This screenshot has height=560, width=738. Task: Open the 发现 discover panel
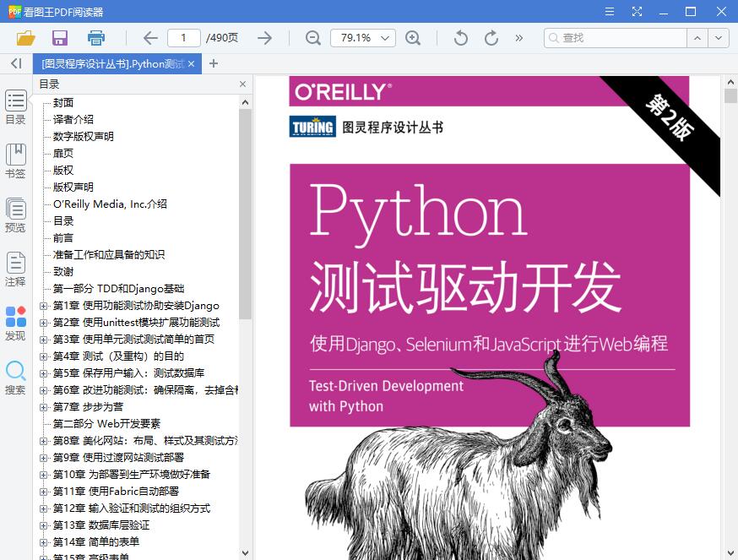pyautogui.click(x=15, y=323)
